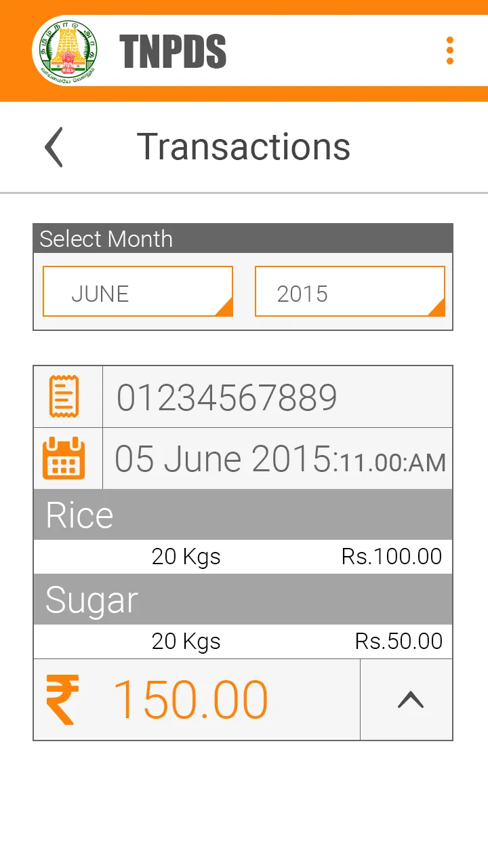Go back using the left chevron

pyautogui.click(x=54, y=146)
